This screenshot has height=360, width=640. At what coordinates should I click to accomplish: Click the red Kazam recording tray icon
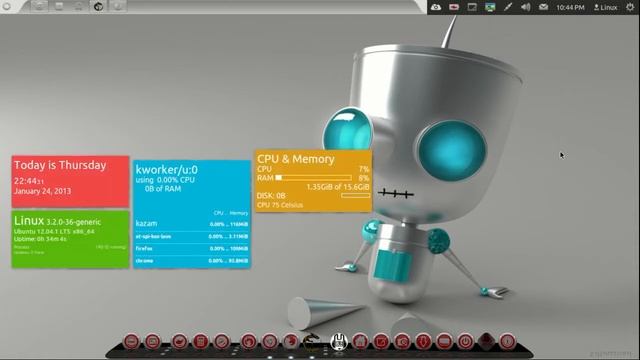pos(454,7)
